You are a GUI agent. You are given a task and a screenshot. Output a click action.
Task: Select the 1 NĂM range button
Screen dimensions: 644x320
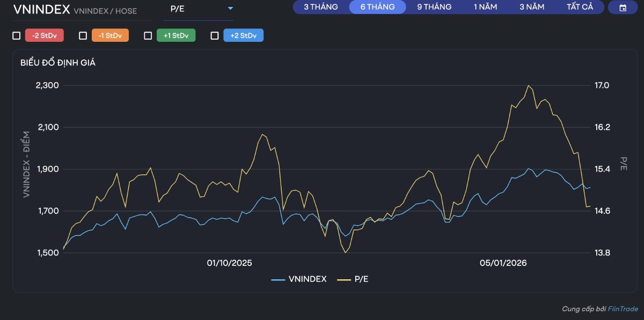[485, 7]
